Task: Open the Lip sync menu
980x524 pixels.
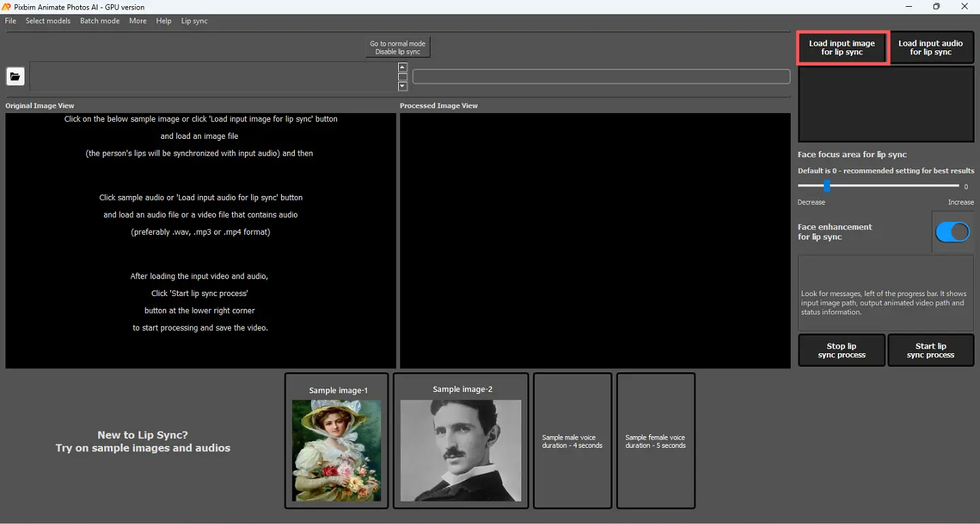Action: tap(195, 21)
